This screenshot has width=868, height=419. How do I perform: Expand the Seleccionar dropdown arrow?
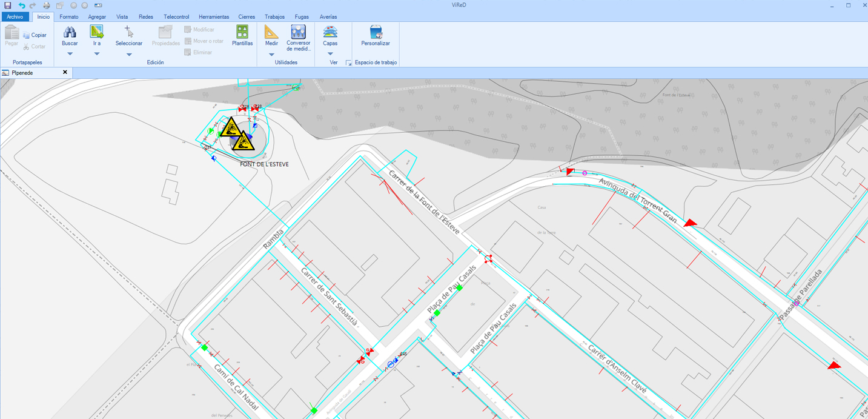tap(129, 55)
